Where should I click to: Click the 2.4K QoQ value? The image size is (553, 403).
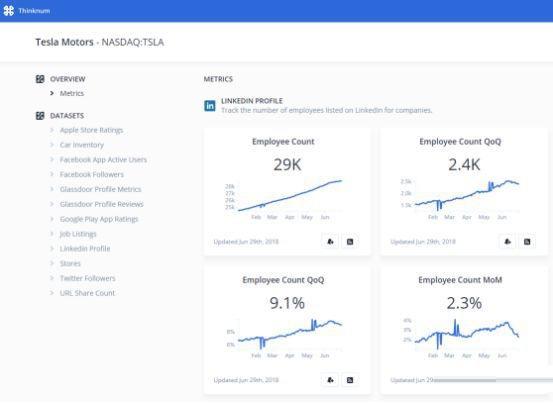tap(464, 165)
